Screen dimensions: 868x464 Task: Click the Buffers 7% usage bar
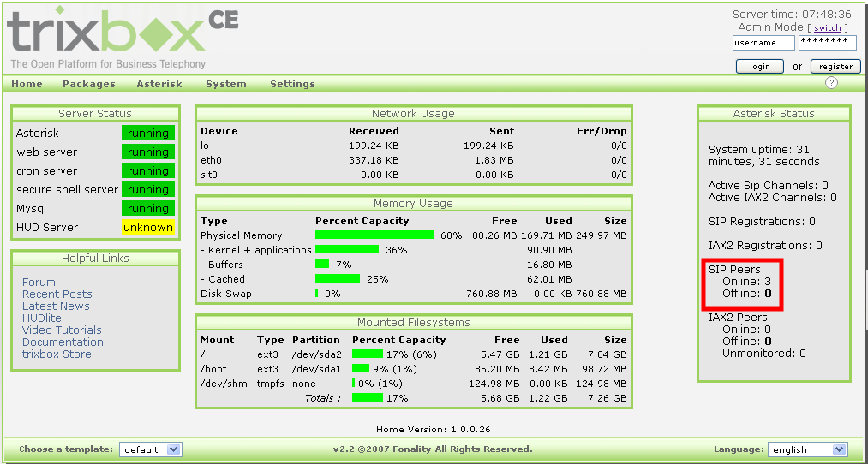[322, 265]
